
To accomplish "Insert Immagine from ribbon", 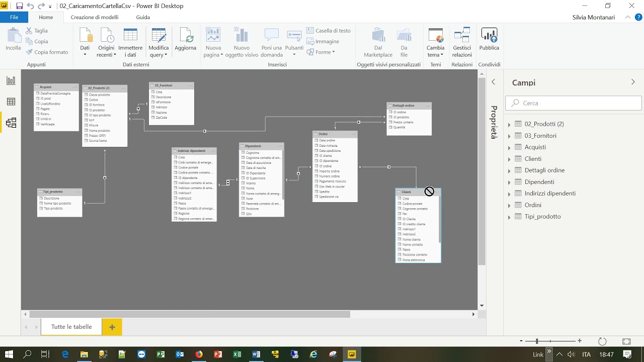I will 323,41.
